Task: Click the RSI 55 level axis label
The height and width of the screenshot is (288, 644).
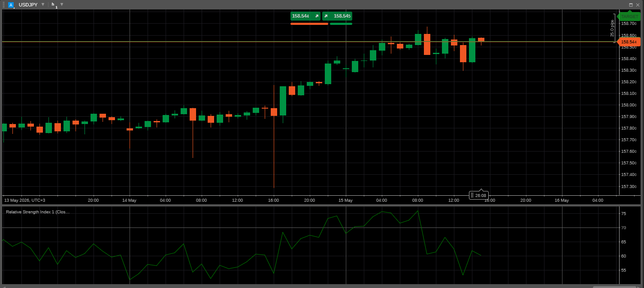Action: point(623,270)
